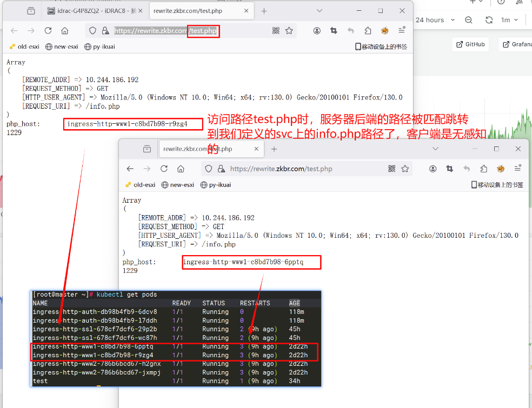
Task: Open extensions puzzle icon in lower toolbar
Action: pos(484,169)
